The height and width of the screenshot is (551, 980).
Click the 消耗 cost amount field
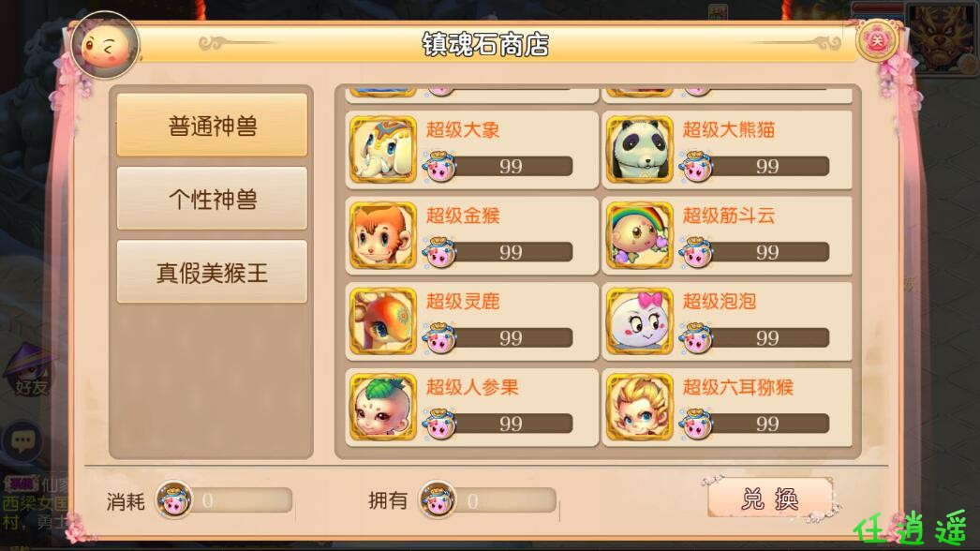pyautogui.click(x=225, y=500)
